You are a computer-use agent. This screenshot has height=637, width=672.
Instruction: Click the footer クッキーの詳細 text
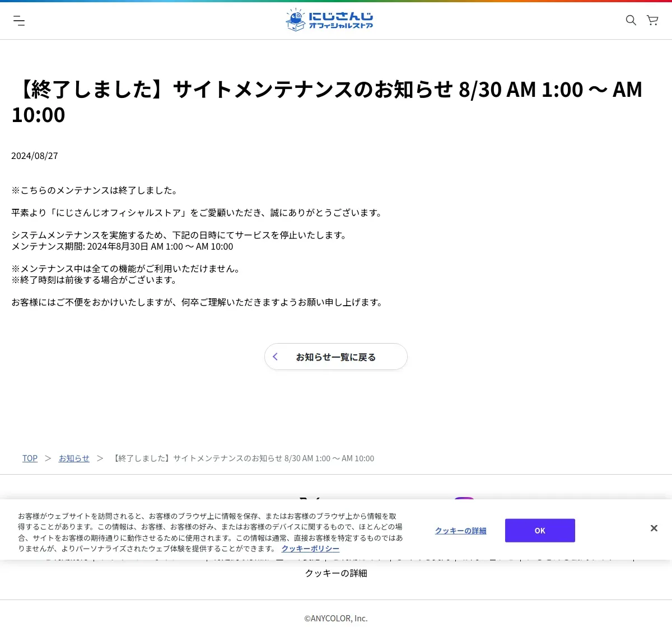336,573
